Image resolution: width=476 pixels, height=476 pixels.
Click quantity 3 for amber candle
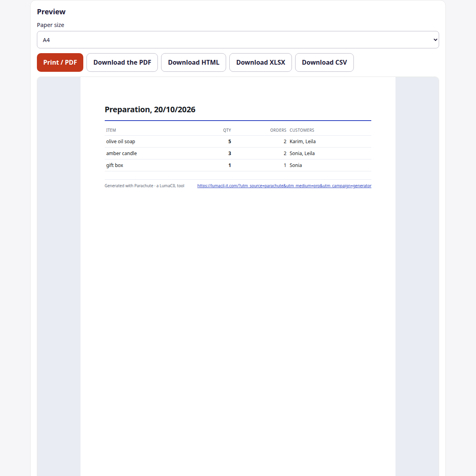point(230,154)
